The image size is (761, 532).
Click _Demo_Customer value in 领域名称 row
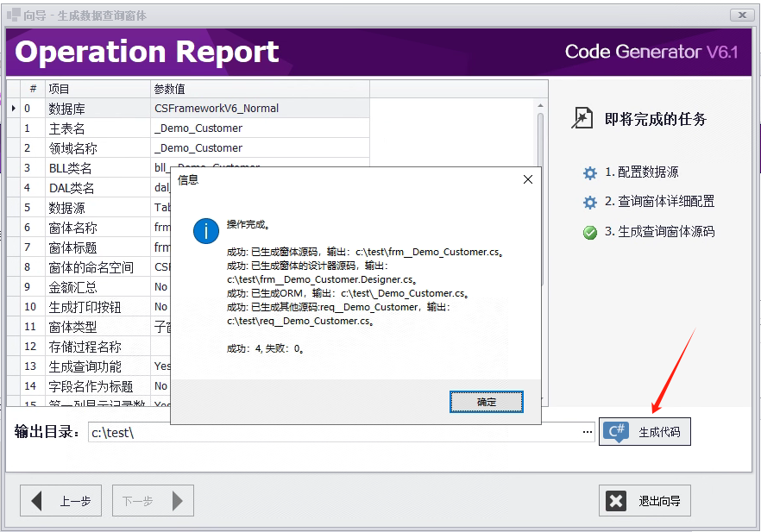coord(260,148)
